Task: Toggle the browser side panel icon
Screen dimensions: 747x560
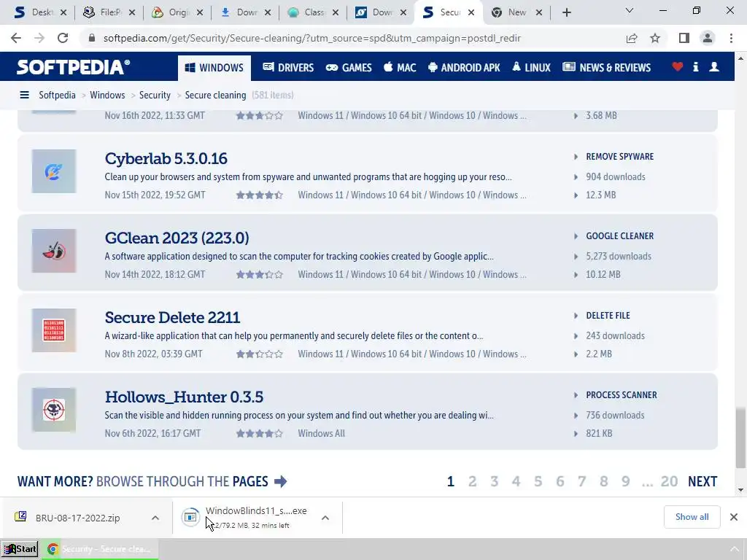Action: click(x=684, y=38)
